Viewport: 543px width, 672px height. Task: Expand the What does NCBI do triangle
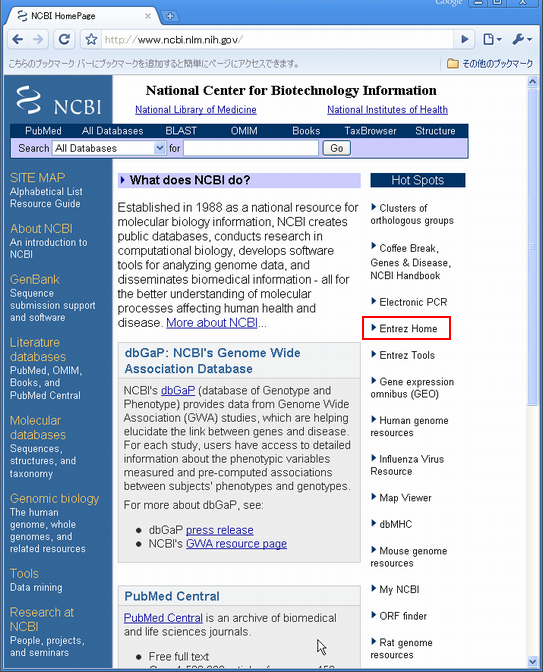coord(123,180)
